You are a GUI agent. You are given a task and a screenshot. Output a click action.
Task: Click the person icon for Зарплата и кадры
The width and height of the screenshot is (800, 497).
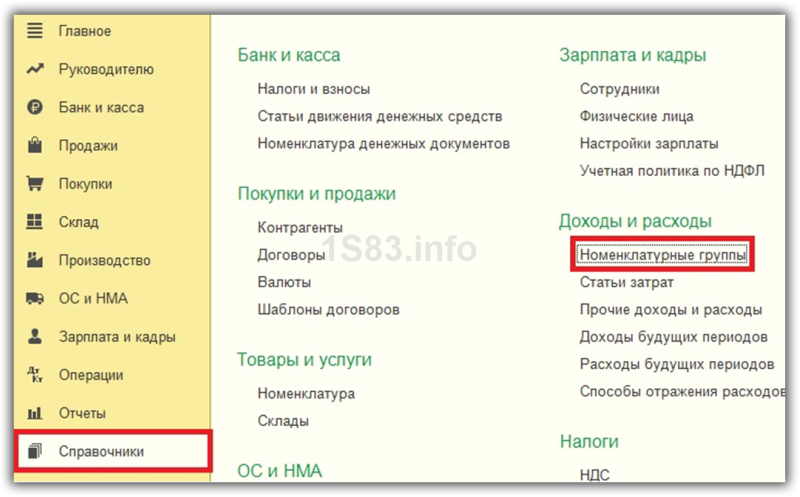35,336
